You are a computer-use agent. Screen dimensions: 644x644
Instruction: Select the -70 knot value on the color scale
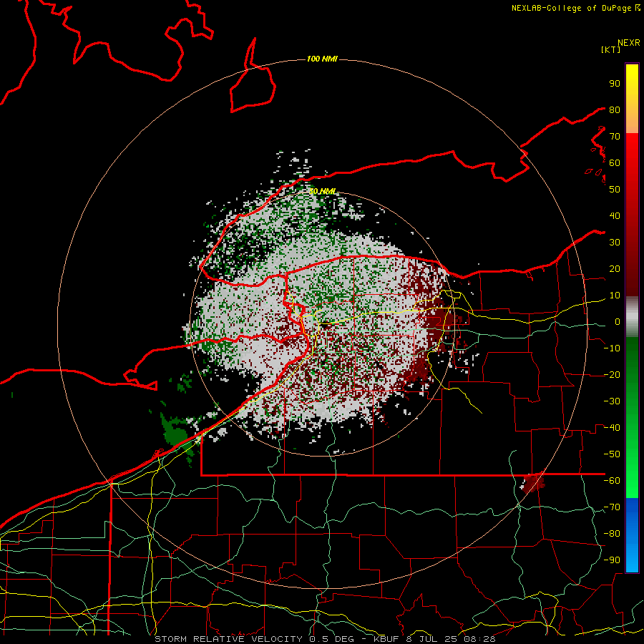tap(612, 507)
